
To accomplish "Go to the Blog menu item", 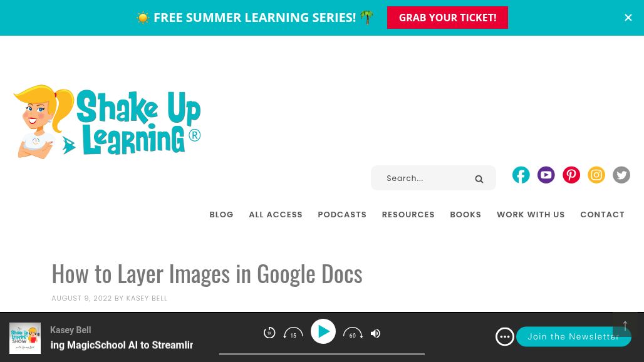I will (221, 215).
